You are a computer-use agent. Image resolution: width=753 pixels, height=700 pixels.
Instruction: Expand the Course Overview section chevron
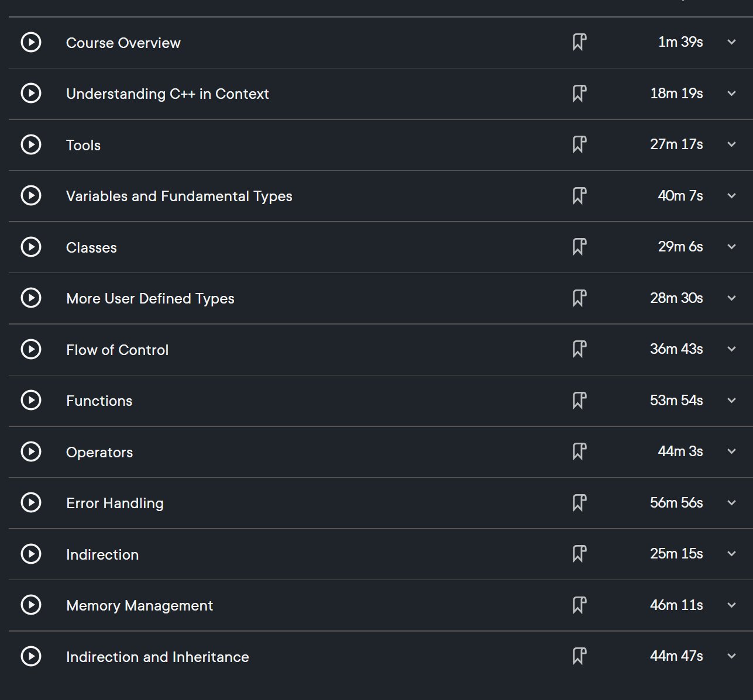point(731,42)
